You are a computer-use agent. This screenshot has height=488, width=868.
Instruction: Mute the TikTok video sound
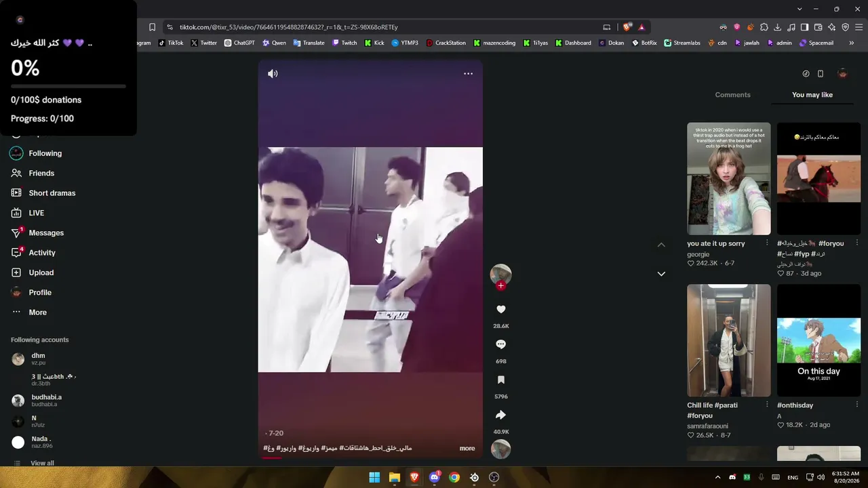pyautogui.click(x=273, y=74)
